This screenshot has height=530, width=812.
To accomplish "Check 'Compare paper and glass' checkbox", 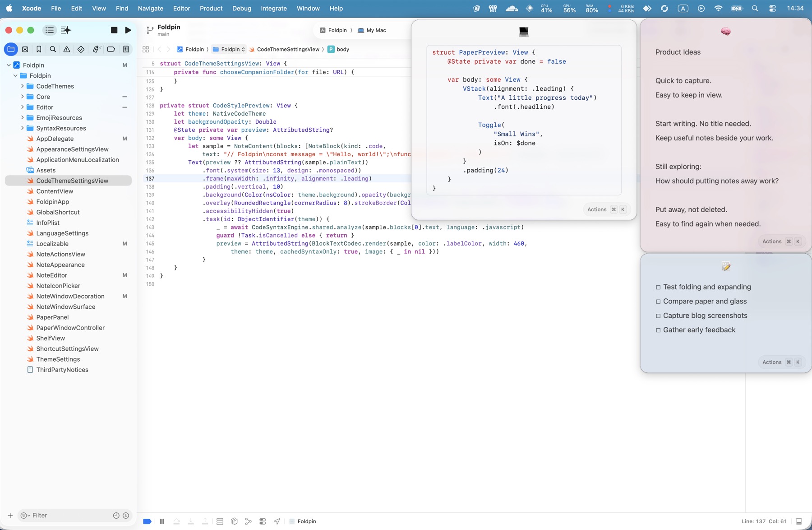I will click(x=658, y=302).
